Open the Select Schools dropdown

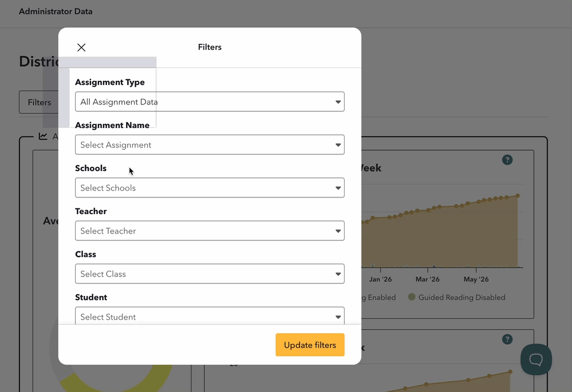point(210,188)
